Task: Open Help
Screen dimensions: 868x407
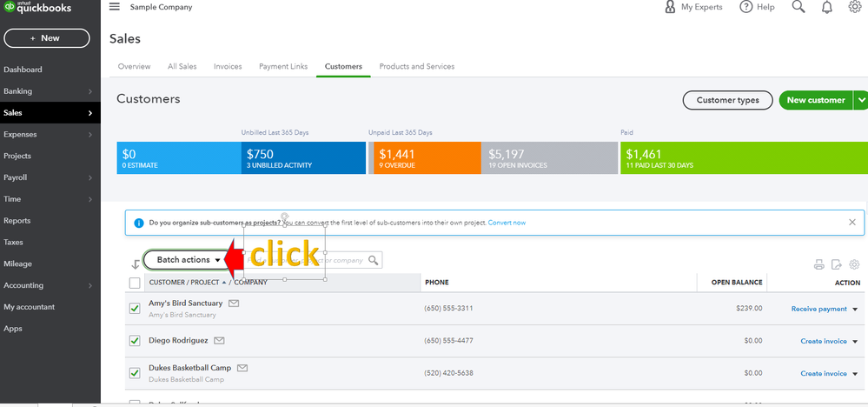Action: [x=757, y=7]
